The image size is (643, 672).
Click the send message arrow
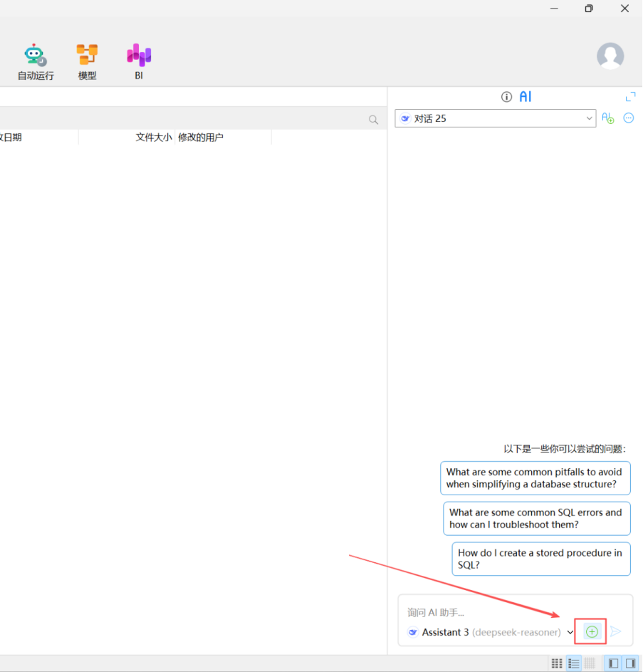point(616,631)
